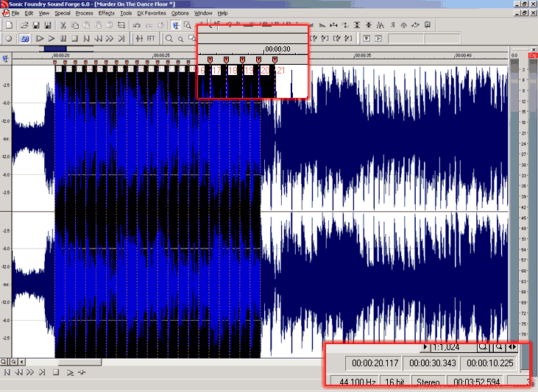Open a file using the folder icon
538x392 pixels.
click(24, 25)
